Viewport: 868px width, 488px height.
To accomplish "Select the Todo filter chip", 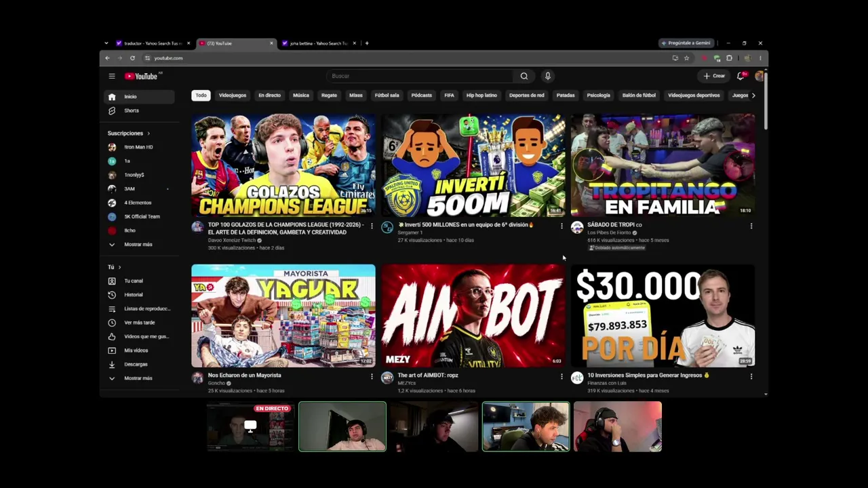I will coord(201,96).
